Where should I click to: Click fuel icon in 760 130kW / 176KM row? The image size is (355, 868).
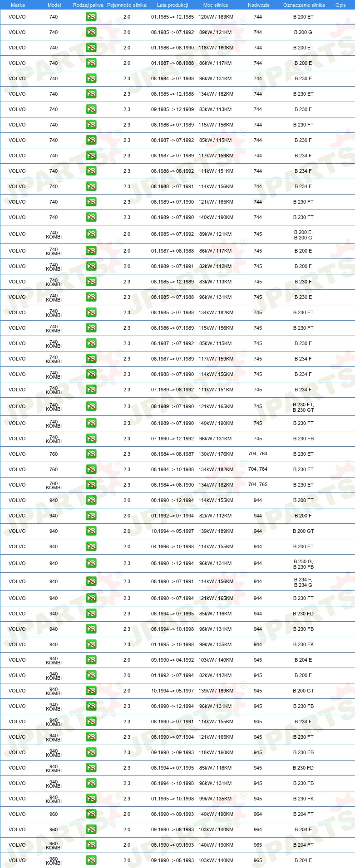(91, 454)
